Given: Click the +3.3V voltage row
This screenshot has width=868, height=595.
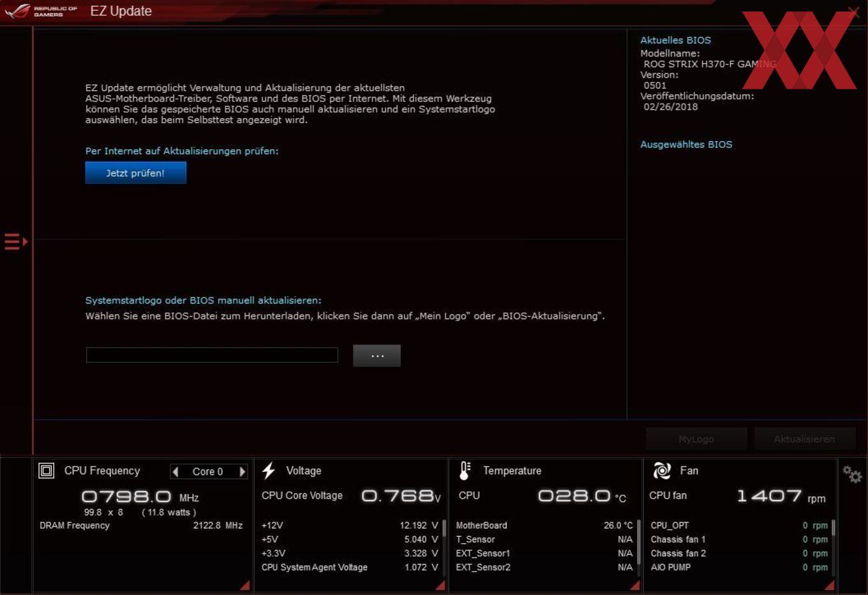Looking at the screenshot, I should [350, 554].
